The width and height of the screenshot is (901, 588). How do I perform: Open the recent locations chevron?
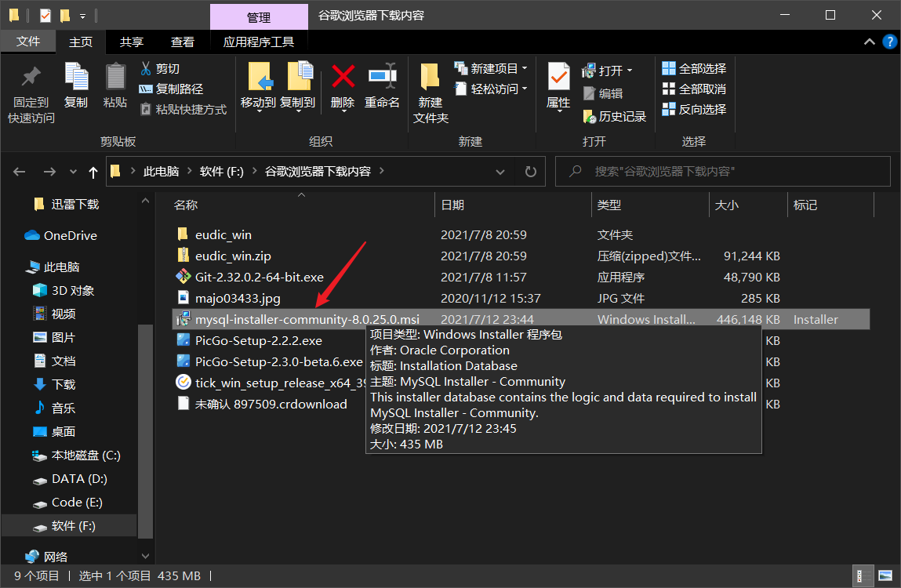73,171
